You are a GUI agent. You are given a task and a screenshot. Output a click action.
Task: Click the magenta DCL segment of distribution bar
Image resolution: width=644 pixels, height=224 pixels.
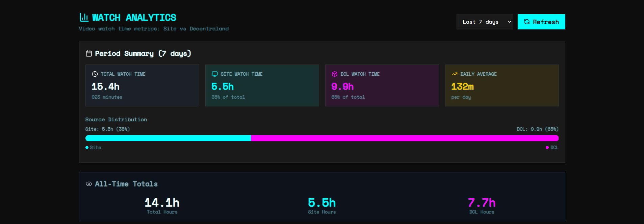point(405,138)
